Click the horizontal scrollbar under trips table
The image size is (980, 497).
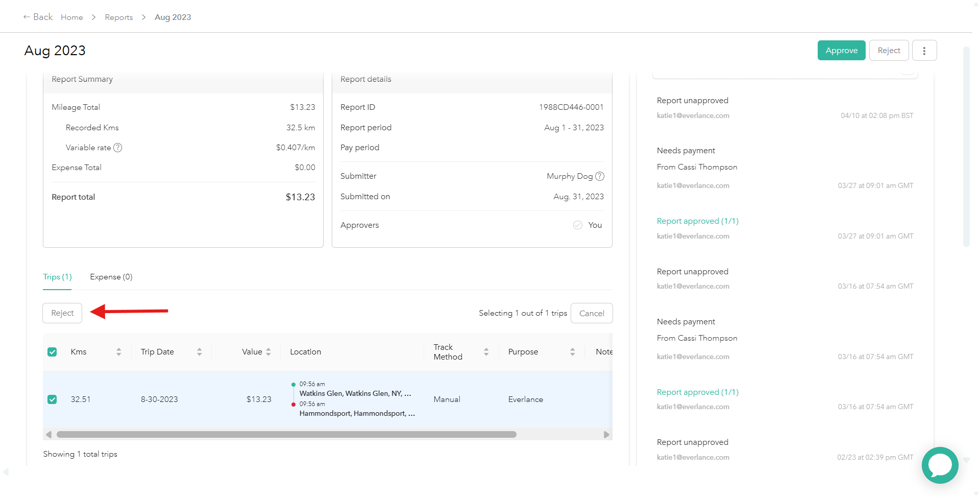point(286,435)
